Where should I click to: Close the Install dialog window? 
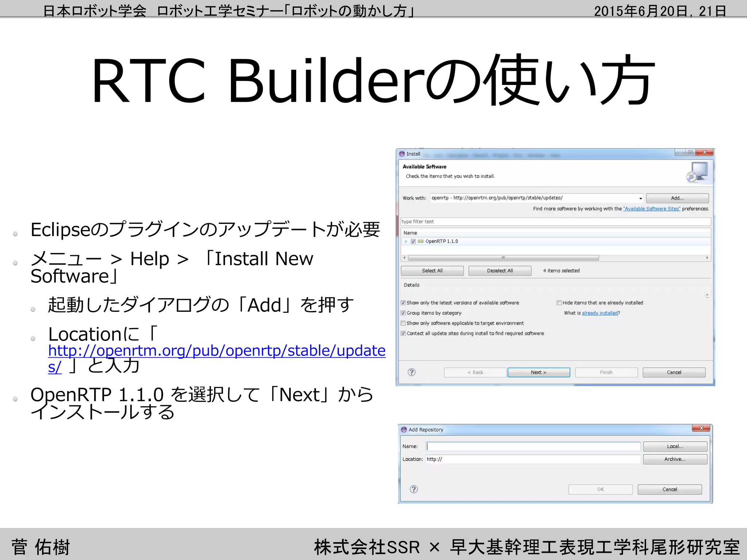pyautogui.click(x=705, y=152)
